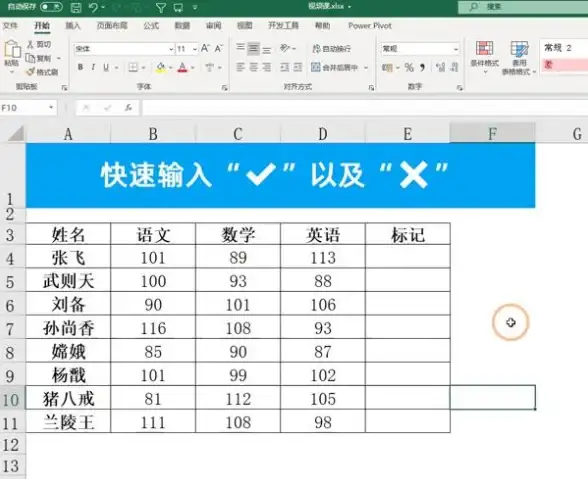Open the 帮助 Help tab

(322, 26)
